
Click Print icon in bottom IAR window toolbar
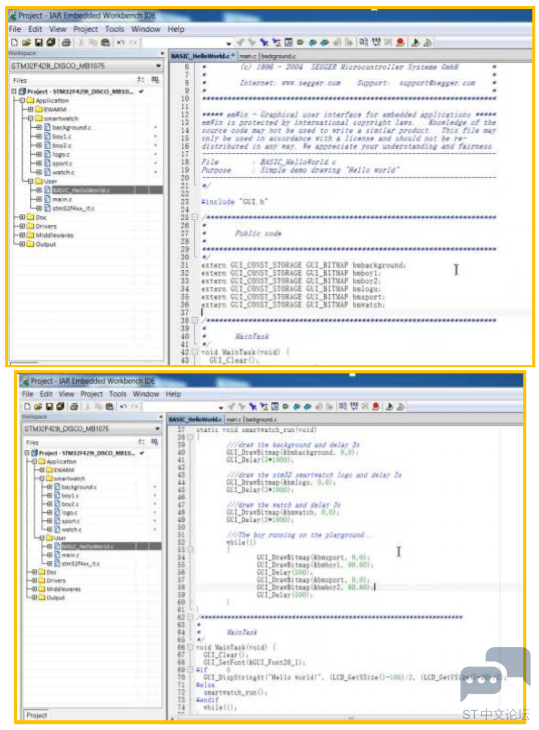pyautogui.click(x=74, y=406)
